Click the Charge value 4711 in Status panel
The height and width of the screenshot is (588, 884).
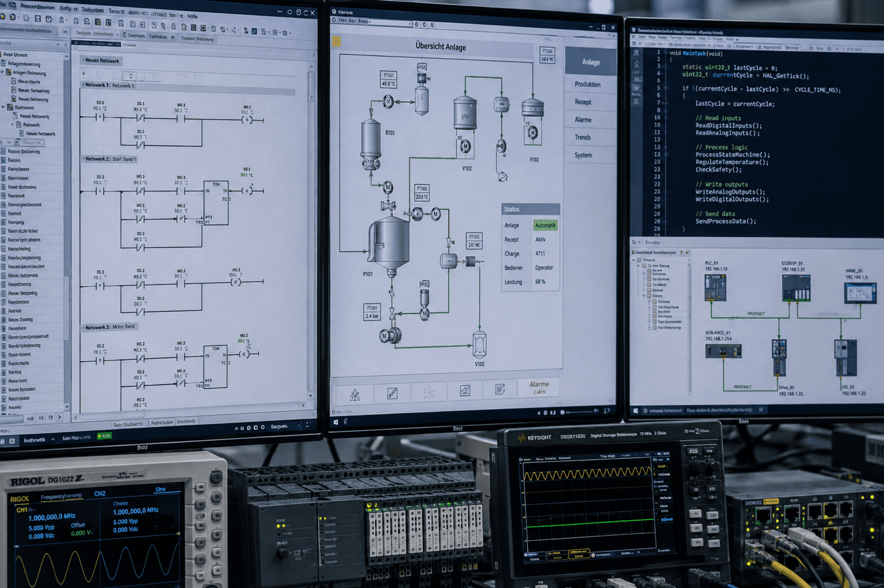(540, 253)
